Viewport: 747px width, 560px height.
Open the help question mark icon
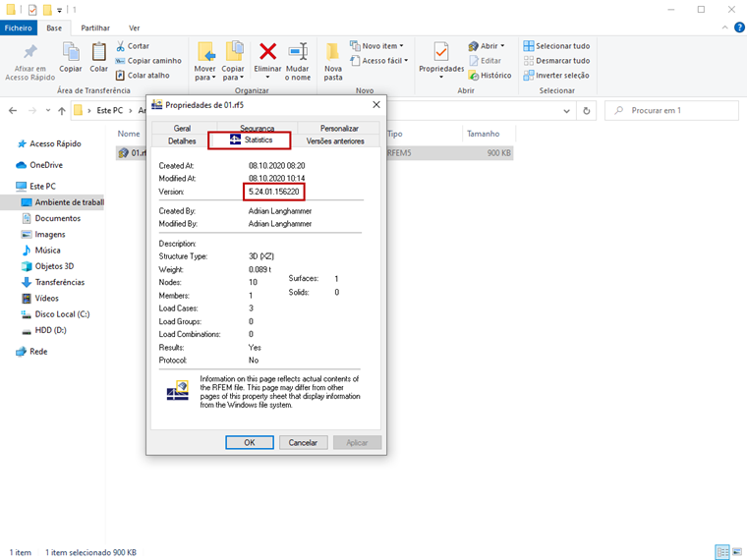(739, 28)
